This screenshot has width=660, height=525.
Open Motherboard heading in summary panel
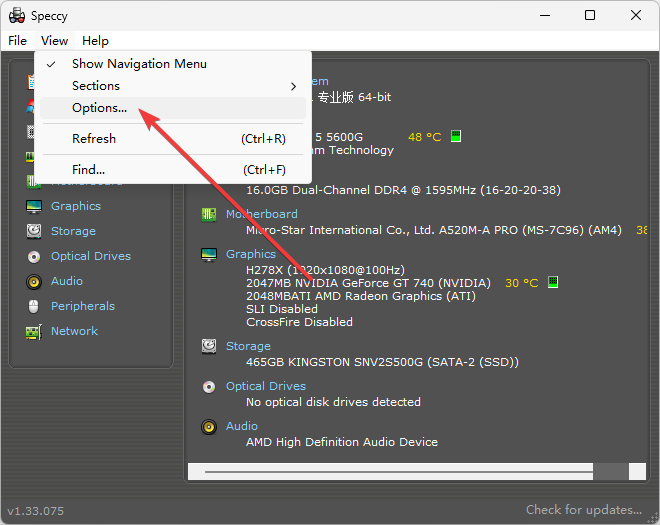click(262, 214)
